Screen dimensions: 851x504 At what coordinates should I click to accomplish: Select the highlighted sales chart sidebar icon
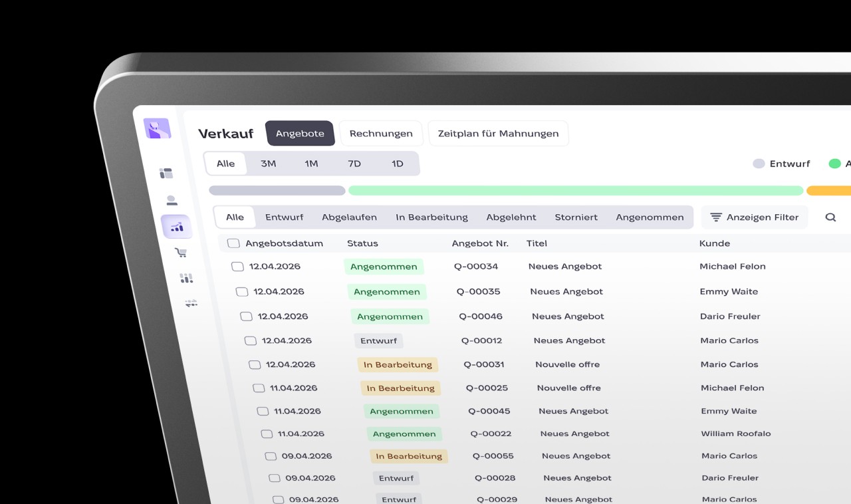176,227
